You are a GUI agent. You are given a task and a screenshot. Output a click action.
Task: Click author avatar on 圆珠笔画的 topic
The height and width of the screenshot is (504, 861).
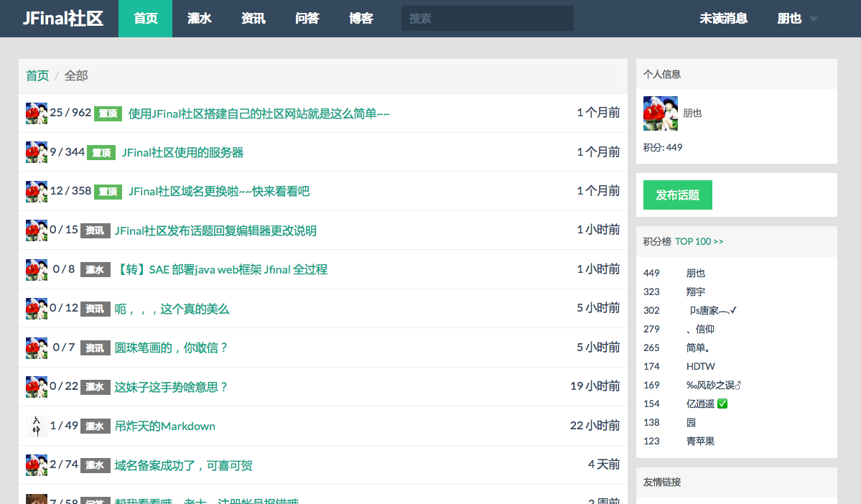(37, 348)
